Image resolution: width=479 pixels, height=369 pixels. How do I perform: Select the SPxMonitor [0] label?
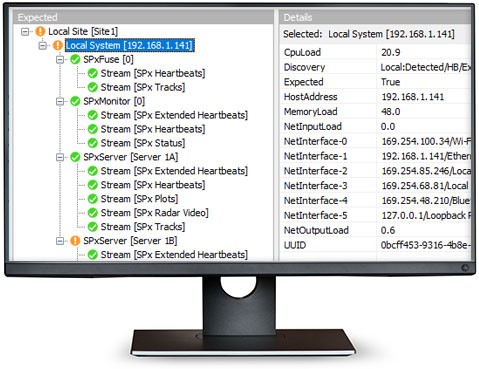click(114, 101)
